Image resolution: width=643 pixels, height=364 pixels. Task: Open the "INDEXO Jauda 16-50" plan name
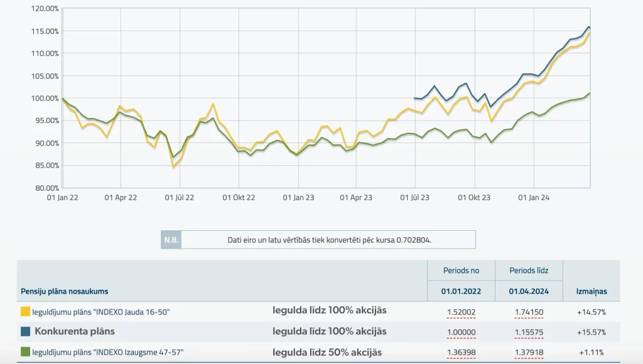[101, 312]
